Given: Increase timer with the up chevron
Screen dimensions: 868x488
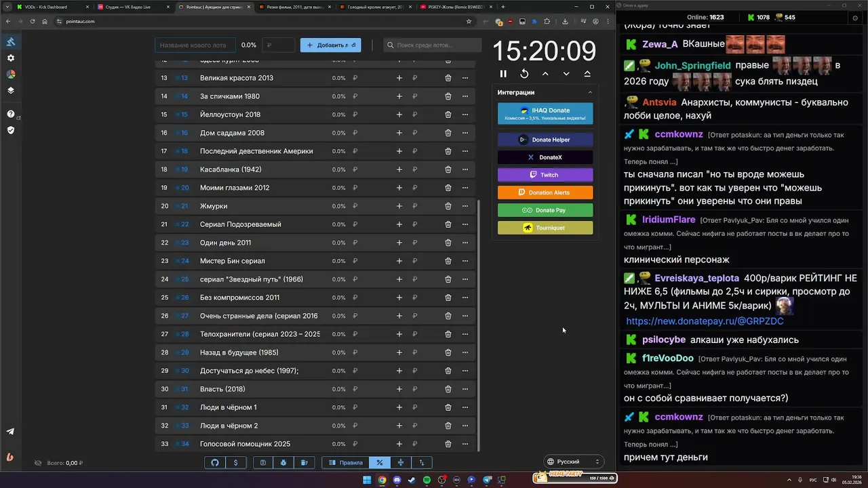Looking at the screenshot, I should coord(545,74).
